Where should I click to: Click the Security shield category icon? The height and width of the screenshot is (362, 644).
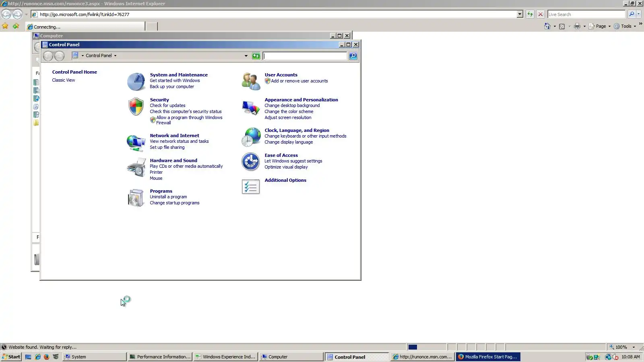(x=136, y=107)
